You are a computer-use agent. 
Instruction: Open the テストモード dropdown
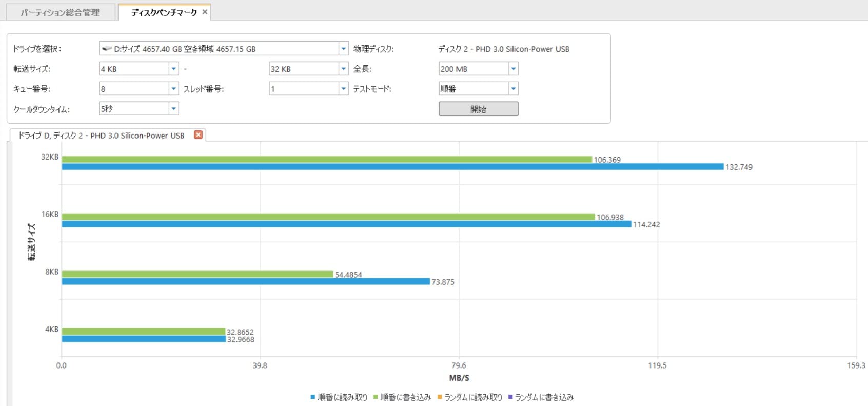click(513, 89)
